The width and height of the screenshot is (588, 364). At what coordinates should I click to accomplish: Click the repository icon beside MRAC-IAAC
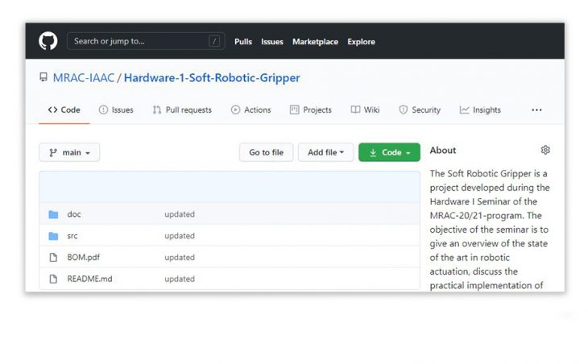[43, 78]
